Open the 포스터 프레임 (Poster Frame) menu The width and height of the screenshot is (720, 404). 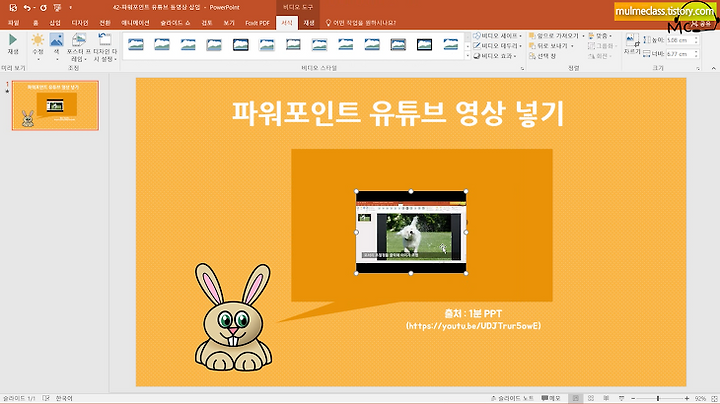coord(79,47)
